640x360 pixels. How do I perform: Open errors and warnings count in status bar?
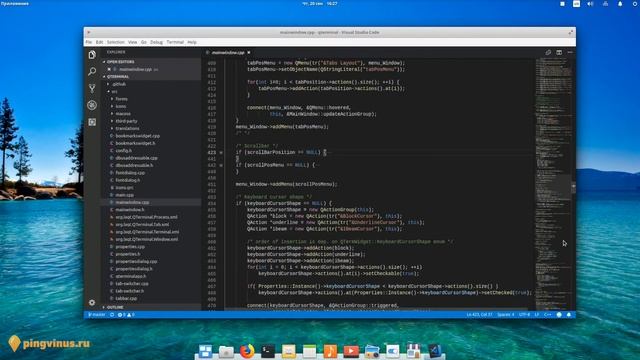(126, 315)
